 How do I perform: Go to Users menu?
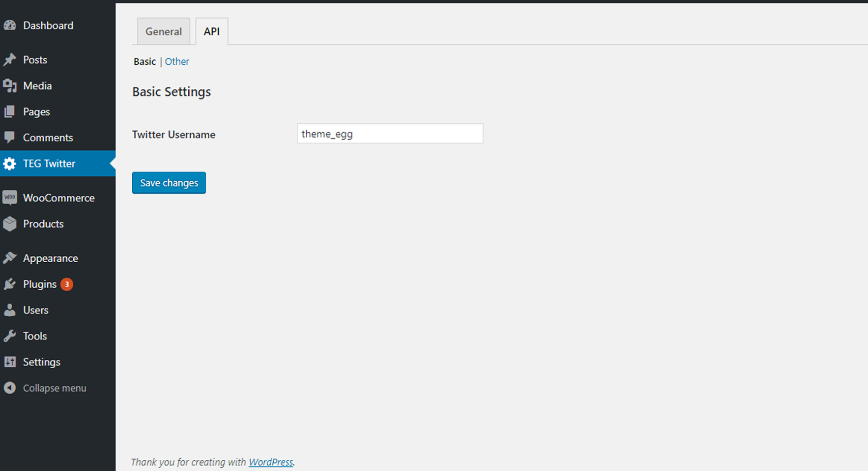36,310
